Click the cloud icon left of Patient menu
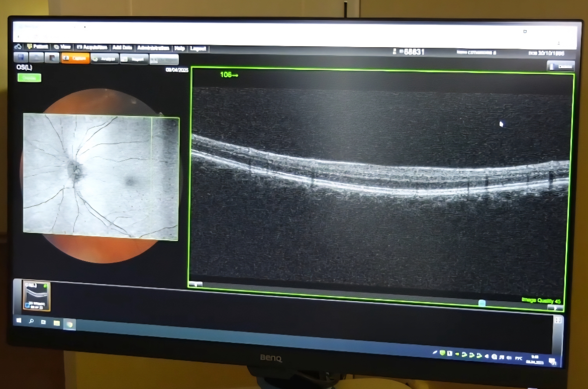Image resolution: width=588 pixels, height=389 pixels. coord(18,46)
